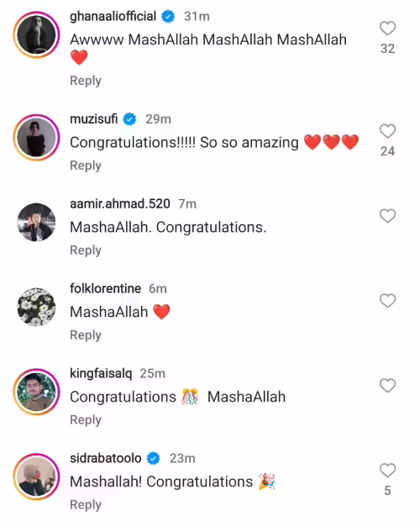Screen dimensions: 420x526
Task: Like folklorentine's MashaAllah comment
Action: click(387, 301)
